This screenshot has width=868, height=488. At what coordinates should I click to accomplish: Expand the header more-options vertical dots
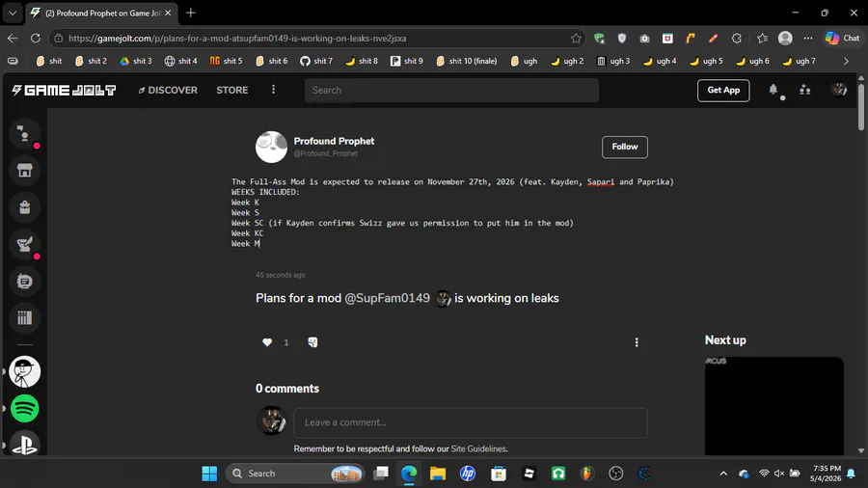coord(273,90)
